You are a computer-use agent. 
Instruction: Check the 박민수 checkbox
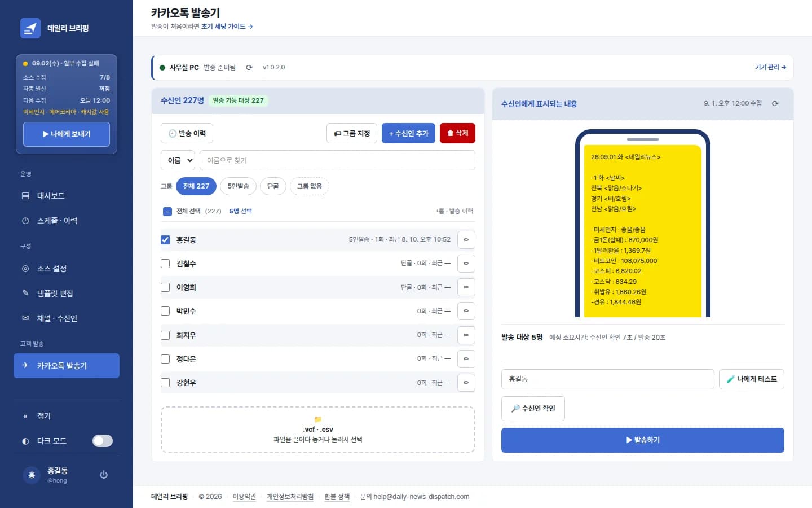165,311
